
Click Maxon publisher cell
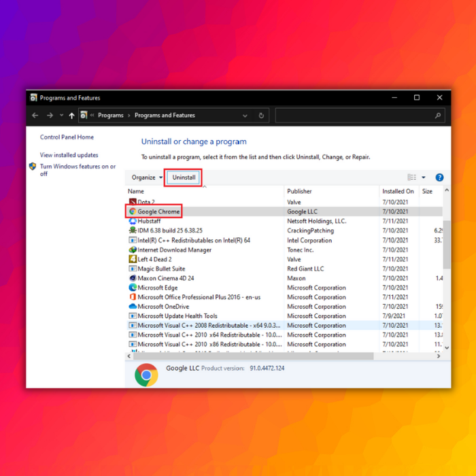click(296, 278)
